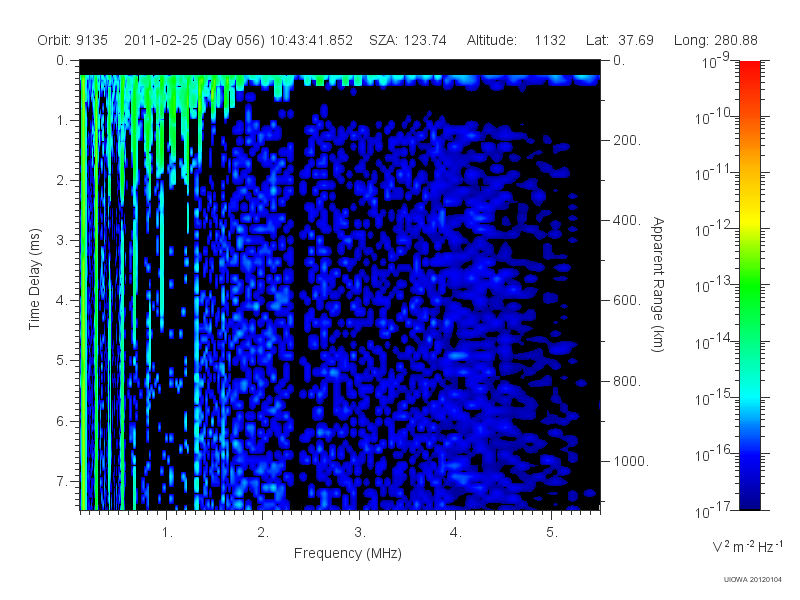Select the SZA: 123.74 header value

(x=408, y=40)
